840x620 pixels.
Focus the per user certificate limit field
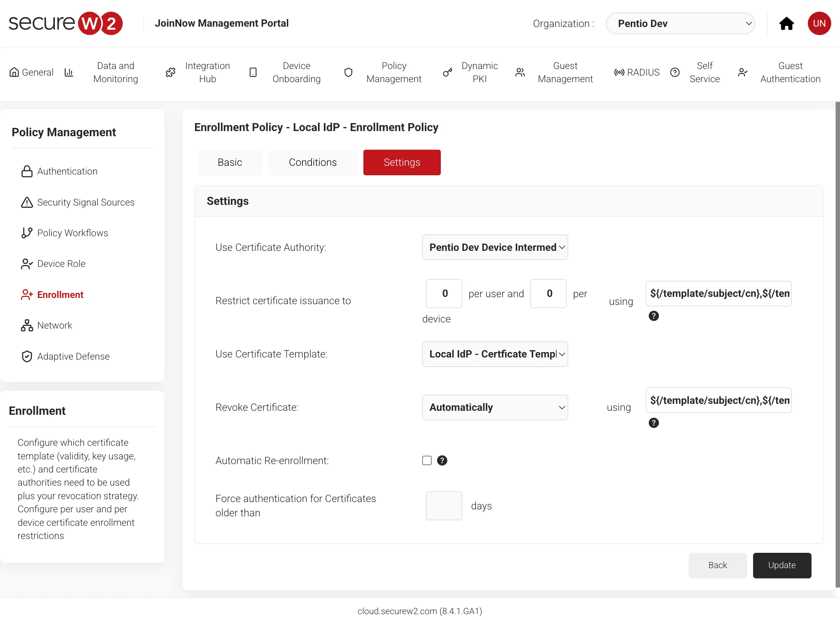[x=444, y=294]
